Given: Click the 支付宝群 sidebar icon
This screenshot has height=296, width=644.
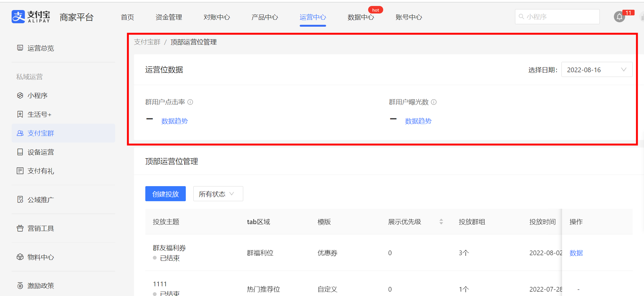Looking at the screenshot, I should tap(20, 133).
